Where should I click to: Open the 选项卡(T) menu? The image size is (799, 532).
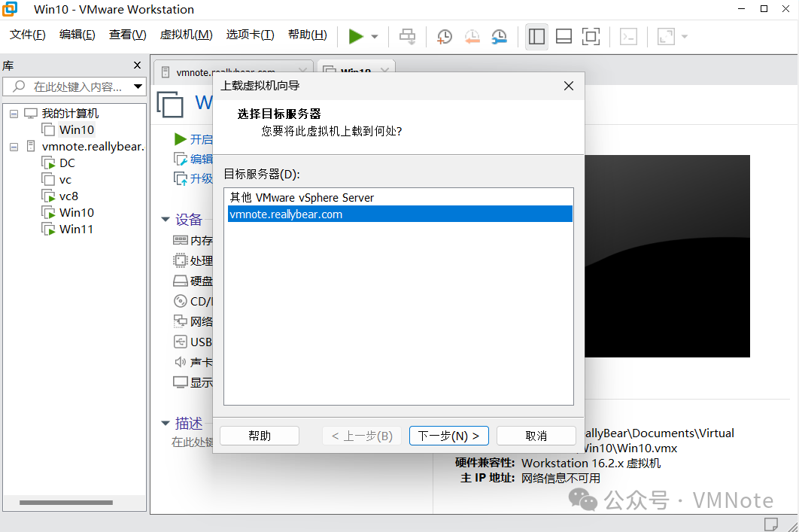250,35
